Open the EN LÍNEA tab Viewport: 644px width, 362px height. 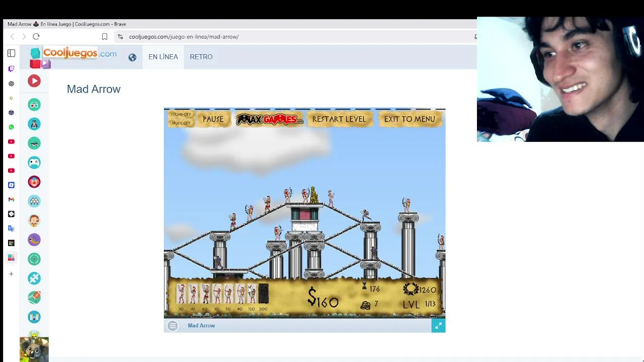(163, 57)
